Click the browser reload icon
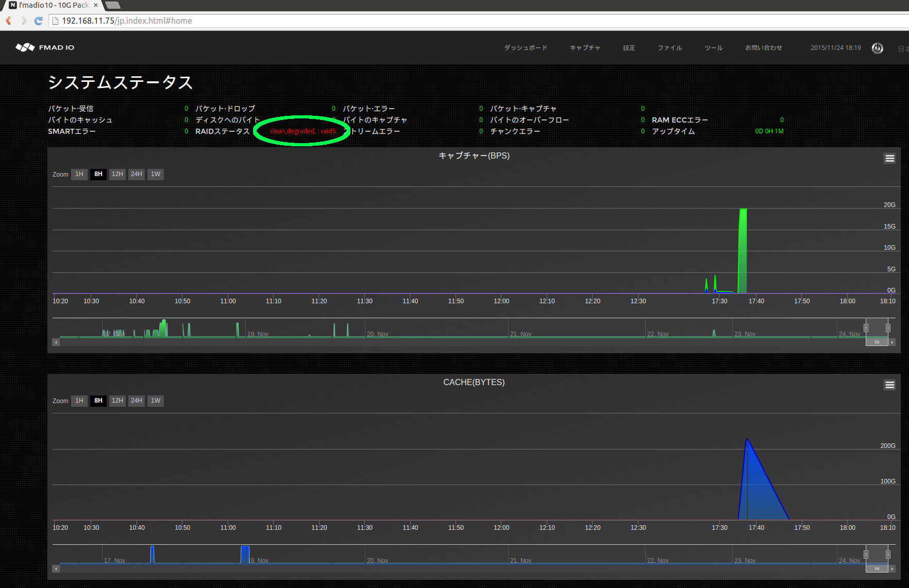This screenshot has width=909, height=588. [38, 21]
